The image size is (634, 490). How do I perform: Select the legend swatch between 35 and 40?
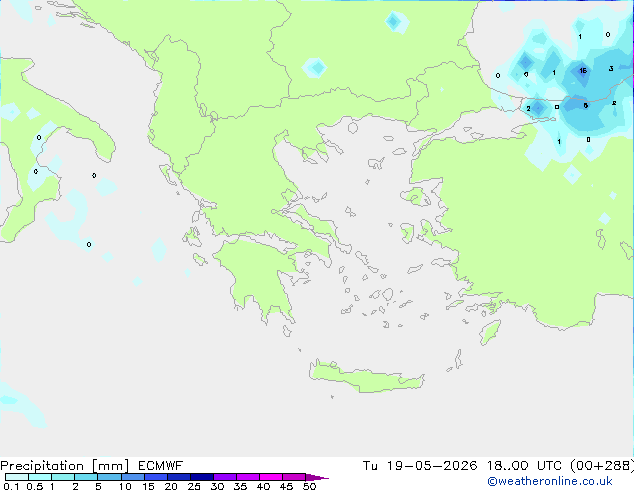247,477
